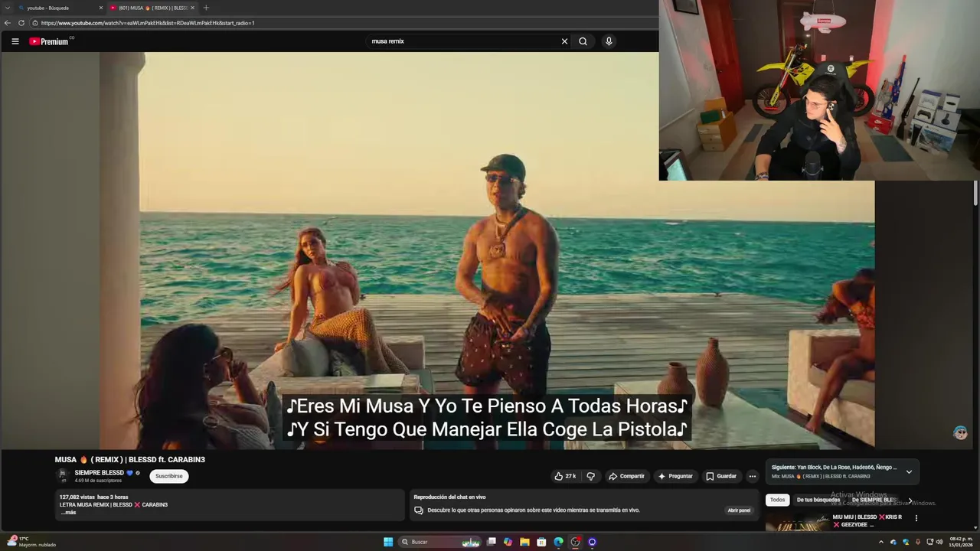Screen dimensions: 980x551
Task: Click the streamer webcam overlay
Action: (x=819, y=90)
